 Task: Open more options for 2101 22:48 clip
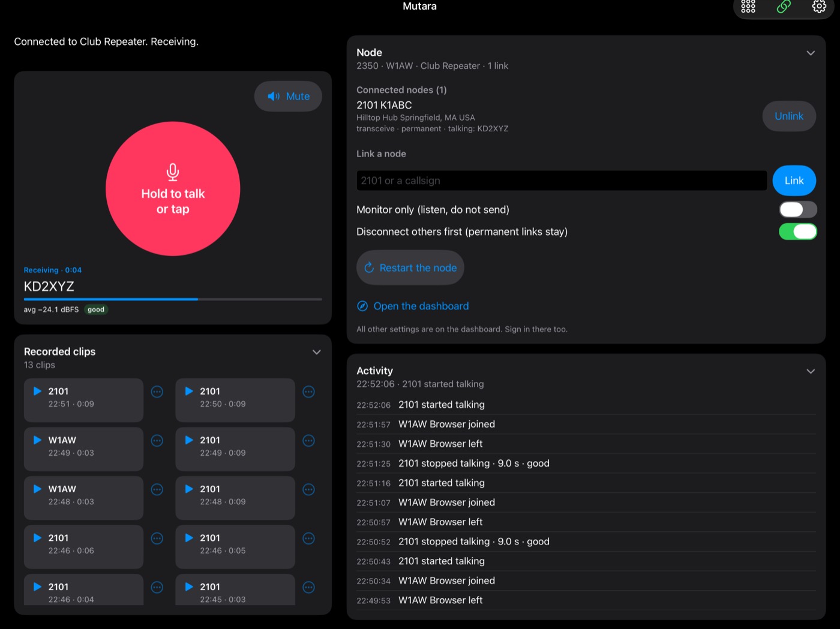pyautogui.click(x=309, y=490)
